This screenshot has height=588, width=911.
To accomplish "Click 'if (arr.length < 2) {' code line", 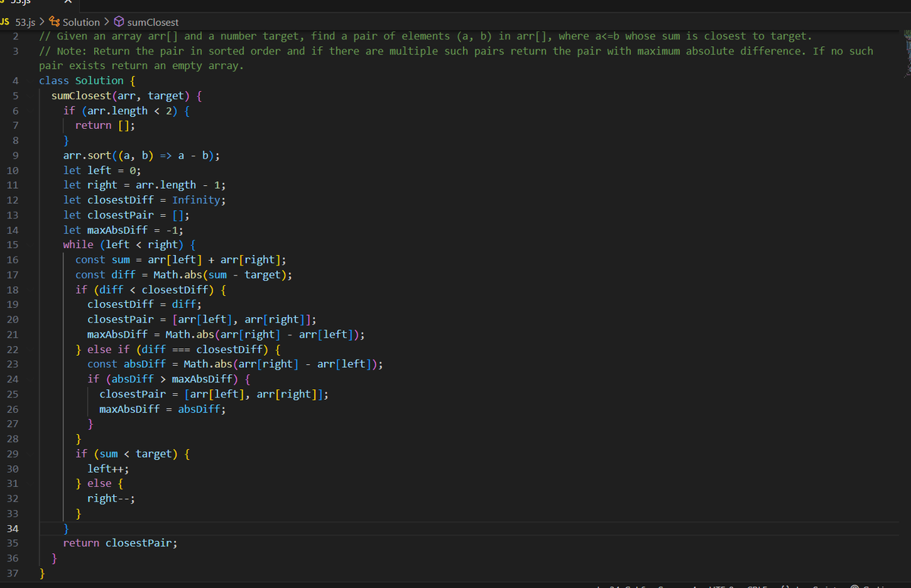I will click(x=127, y=111).
